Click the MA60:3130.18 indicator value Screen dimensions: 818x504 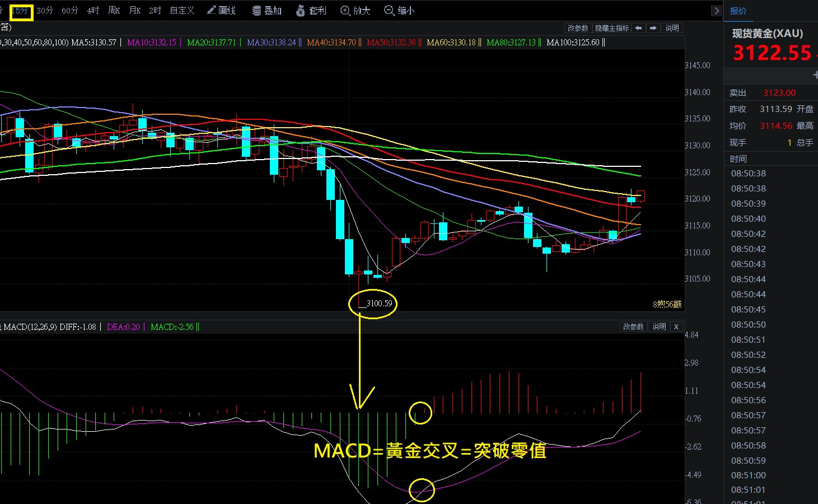point(451,43)
